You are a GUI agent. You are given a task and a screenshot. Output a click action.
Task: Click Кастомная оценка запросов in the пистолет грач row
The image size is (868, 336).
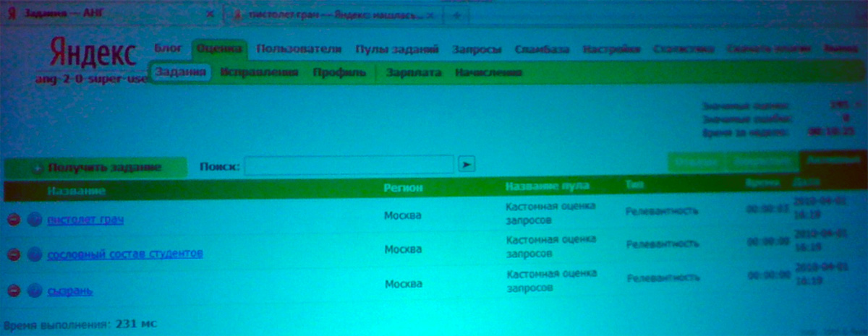point(550,212)
